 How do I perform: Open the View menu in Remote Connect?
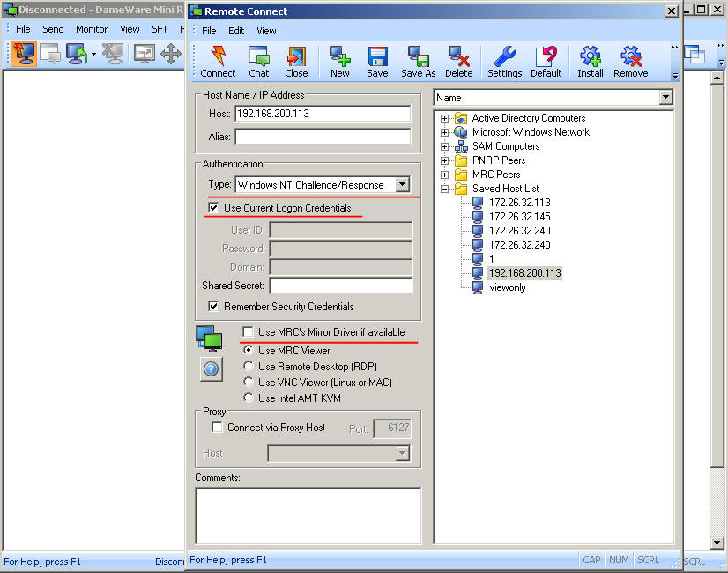(266, 31)
